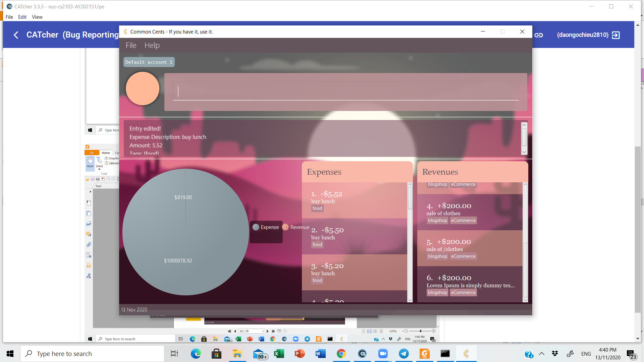
Task: Click attachments paperclip icon in PDF sidebar
Action: point(89,245)
